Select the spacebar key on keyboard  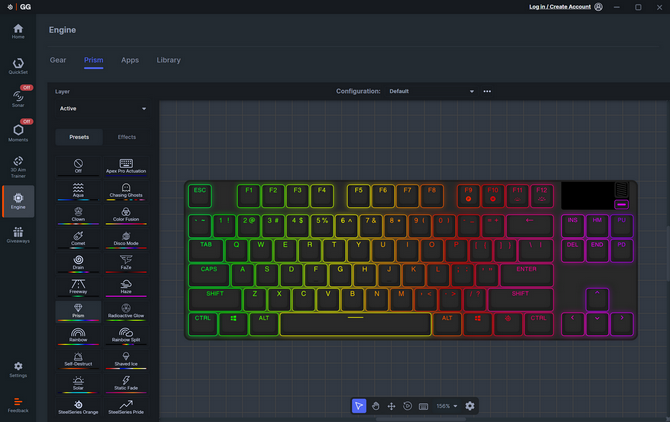(x=356, y=323)
